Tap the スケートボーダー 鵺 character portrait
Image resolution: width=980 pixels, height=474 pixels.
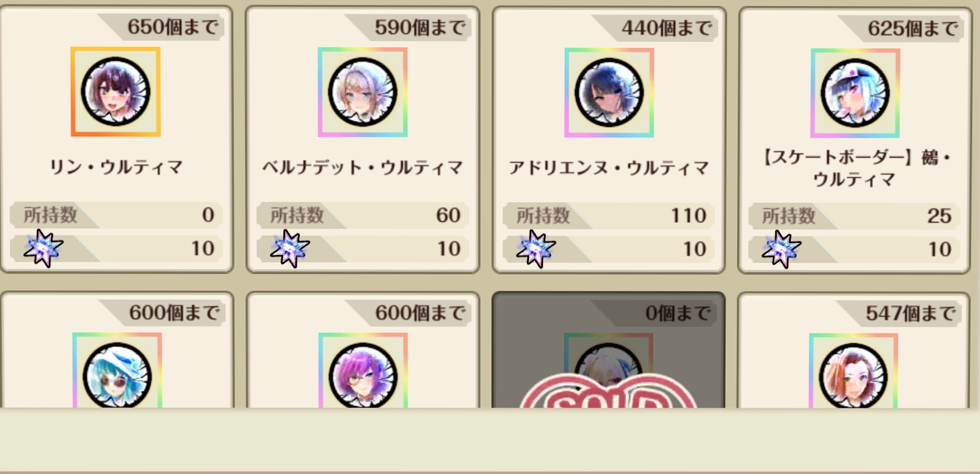pos(855,94)
